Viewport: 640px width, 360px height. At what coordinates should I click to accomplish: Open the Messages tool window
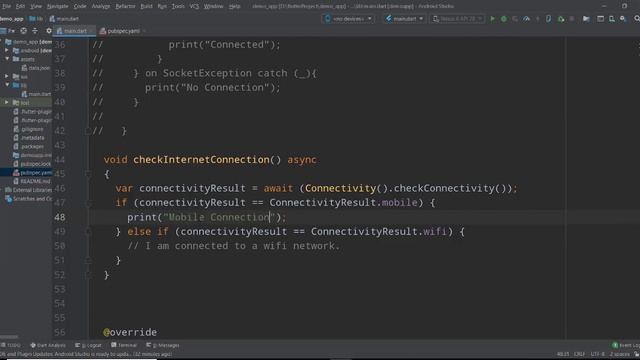pos(163,345)
